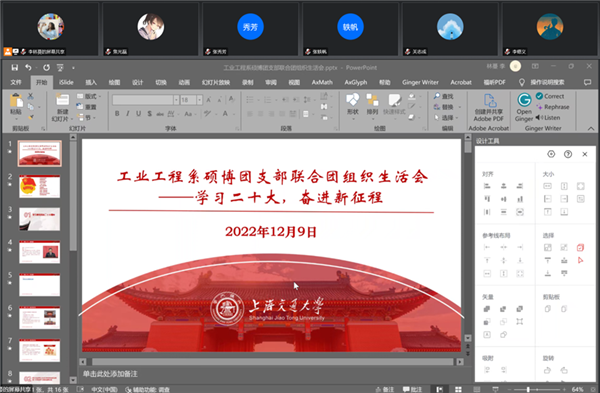Viewport: 600px width, 393px height.
Task: Reset the slide layout with 重置
Action: coord(87,107)
